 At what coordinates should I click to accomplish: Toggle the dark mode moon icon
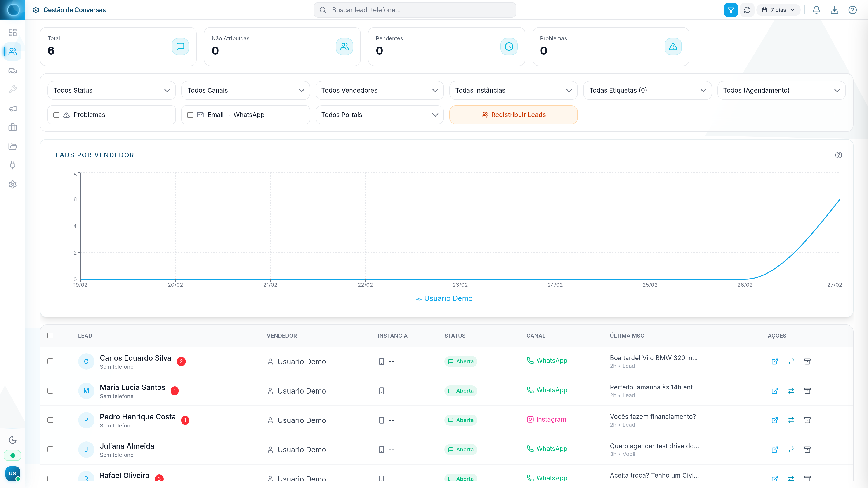point(12,440)
